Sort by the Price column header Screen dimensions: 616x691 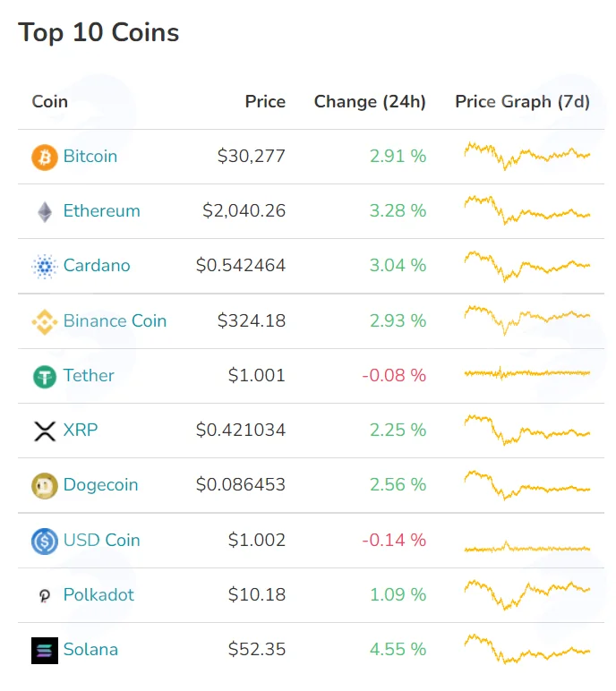(x=265, y=101)
